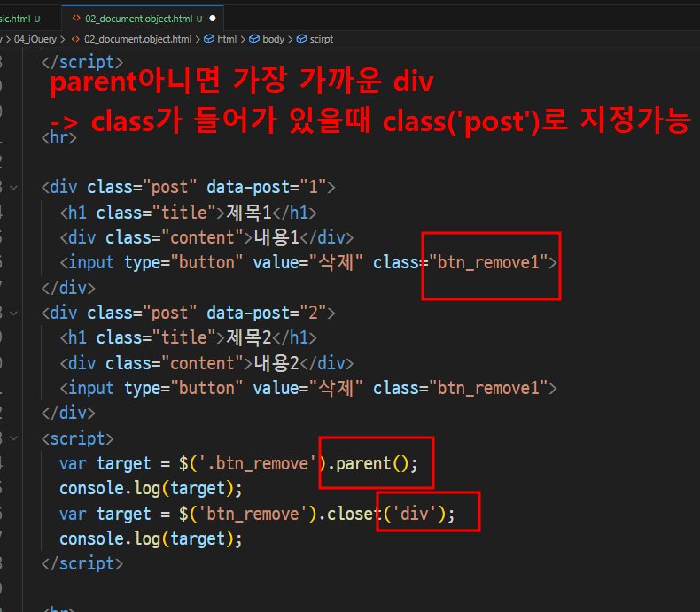This screenshot has height=612, width=700.
Task: Click data-post="1" attribute
Action: point(267,187)
